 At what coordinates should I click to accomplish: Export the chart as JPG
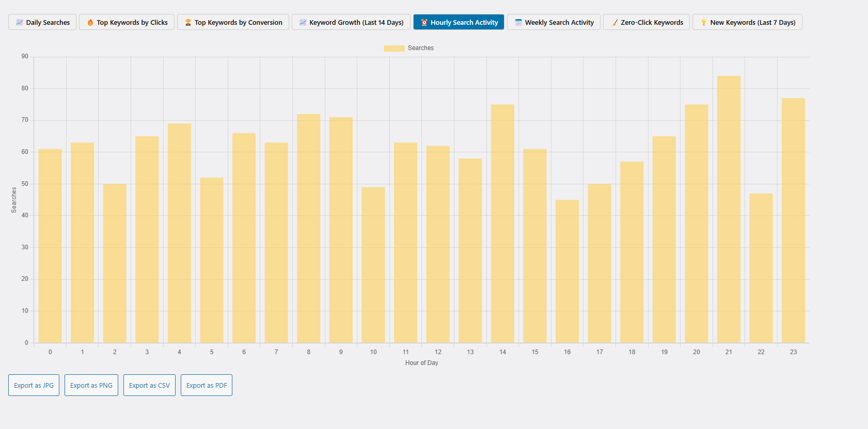coord(34,385)
